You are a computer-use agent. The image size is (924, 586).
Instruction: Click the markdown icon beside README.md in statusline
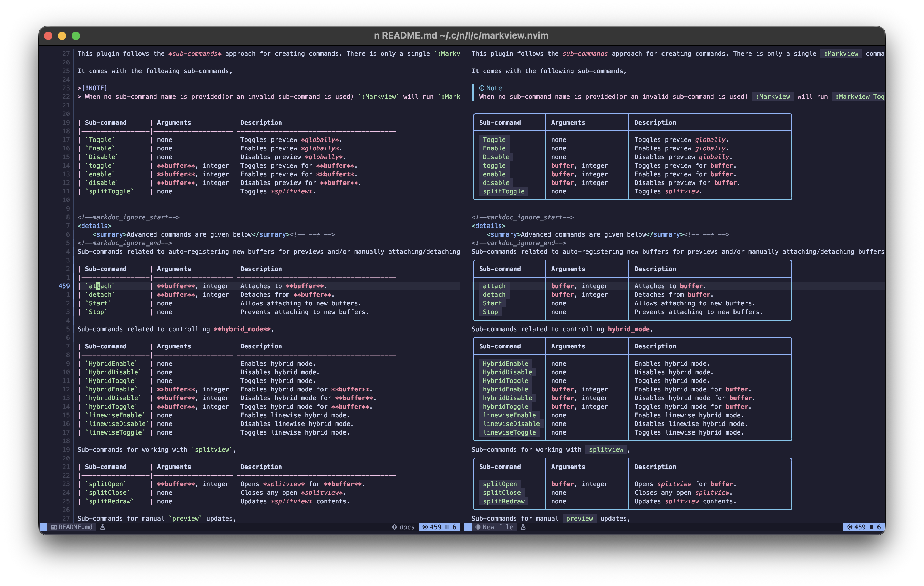click(x=54, y=527)
